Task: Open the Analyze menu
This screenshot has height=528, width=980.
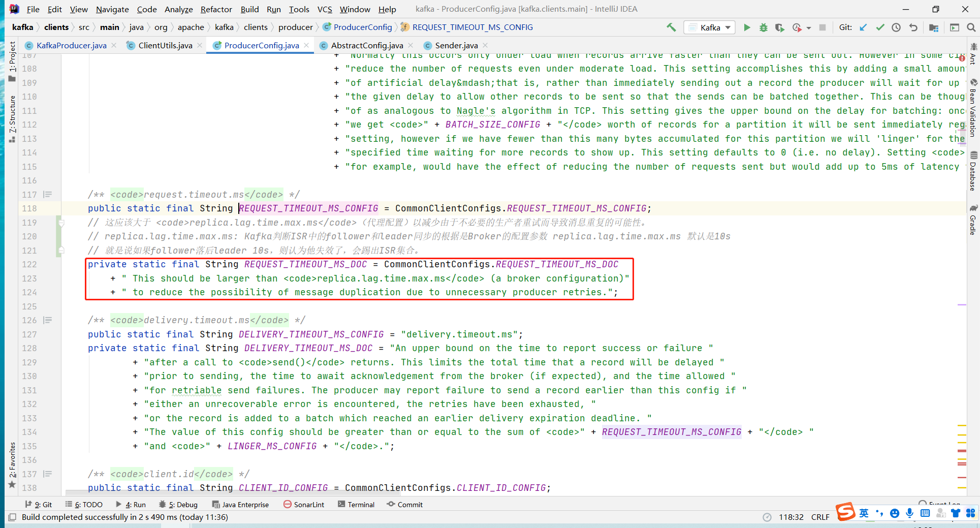Action: tap(179, 9)
